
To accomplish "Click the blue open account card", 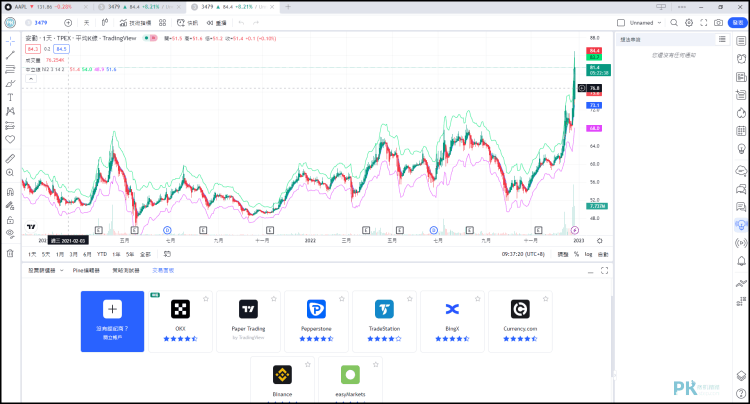I will tap(112, 321).
